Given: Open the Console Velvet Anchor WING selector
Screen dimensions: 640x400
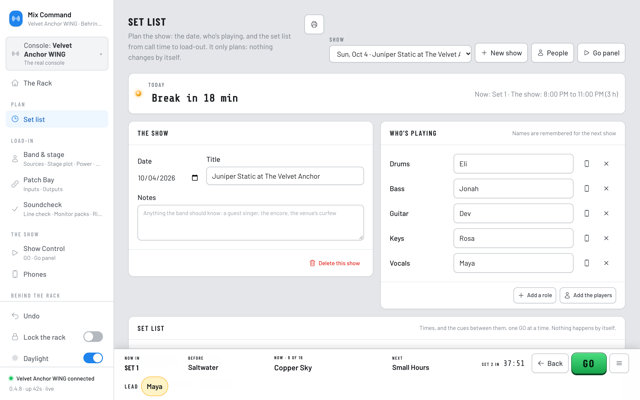Looking at the screenshot, I should coord(57,54).
